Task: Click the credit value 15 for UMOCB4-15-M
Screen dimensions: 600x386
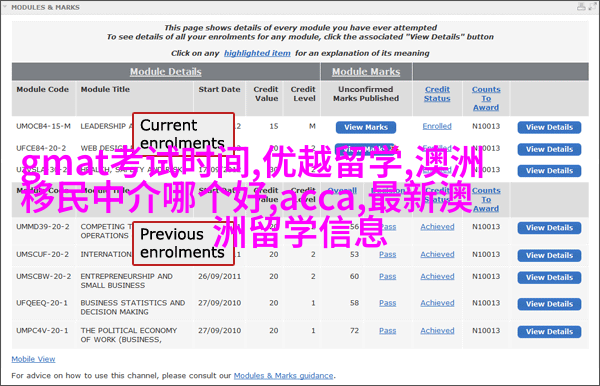Action: (x=274, y=126)
